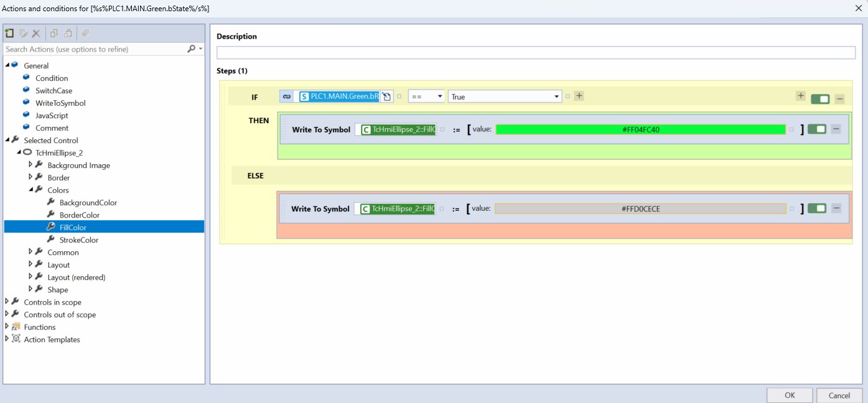Remove IF condition with minus icon
This screenshot has width=868, height=403.
[x=839, y=99]
